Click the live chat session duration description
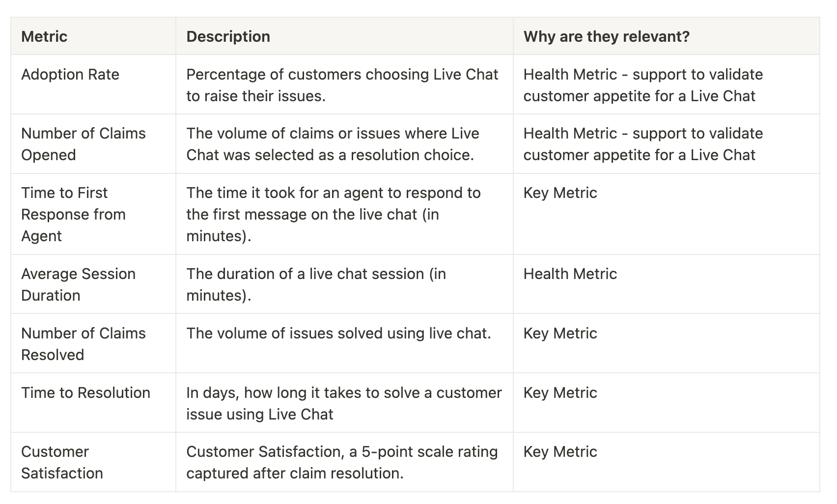Screen dimensions: 837x504 pyautogui.click(x=316, y=284)
